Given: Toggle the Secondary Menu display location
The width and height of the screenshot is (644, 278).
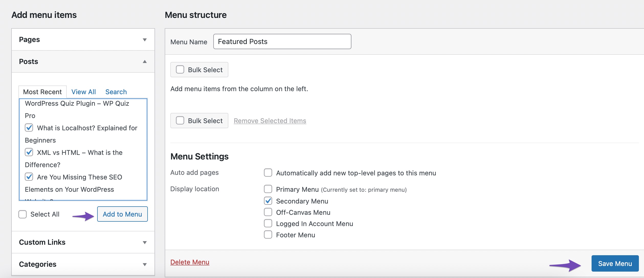Looking at the screenshot, I should [x=267, y=201].
